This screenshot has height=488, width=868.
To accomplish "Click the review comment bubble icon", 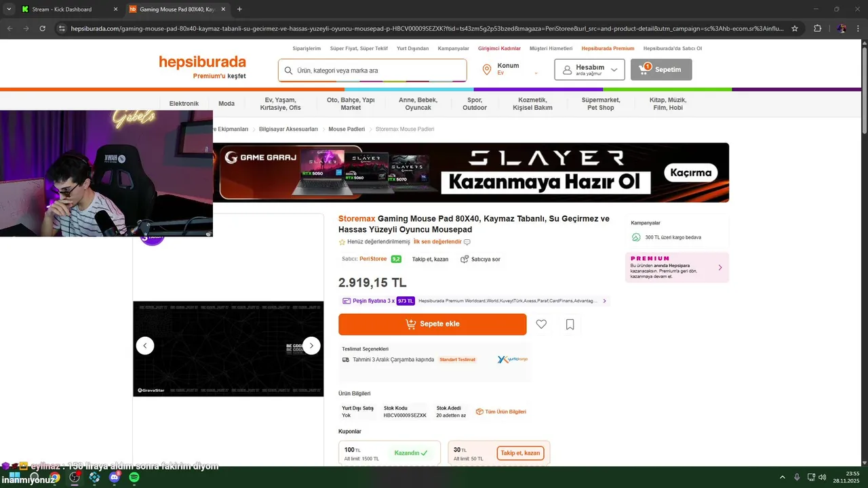I will tap(467, 242).
